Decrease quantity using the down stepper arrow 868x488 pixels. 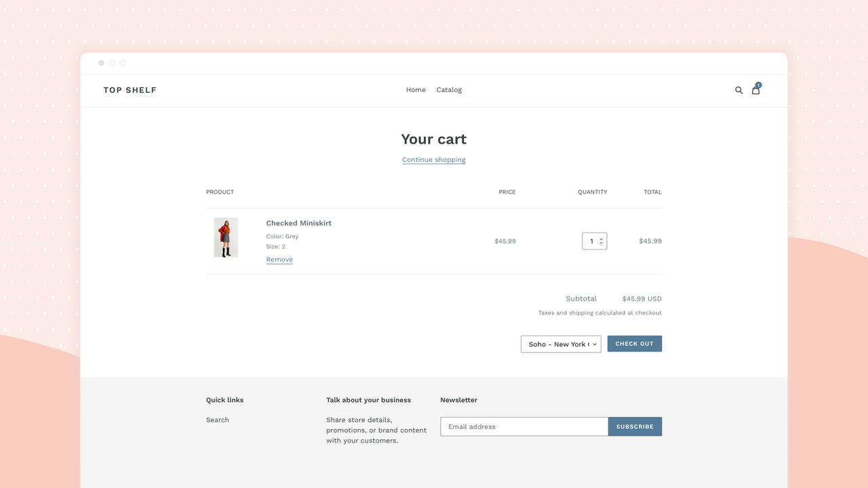pos(600,243)
